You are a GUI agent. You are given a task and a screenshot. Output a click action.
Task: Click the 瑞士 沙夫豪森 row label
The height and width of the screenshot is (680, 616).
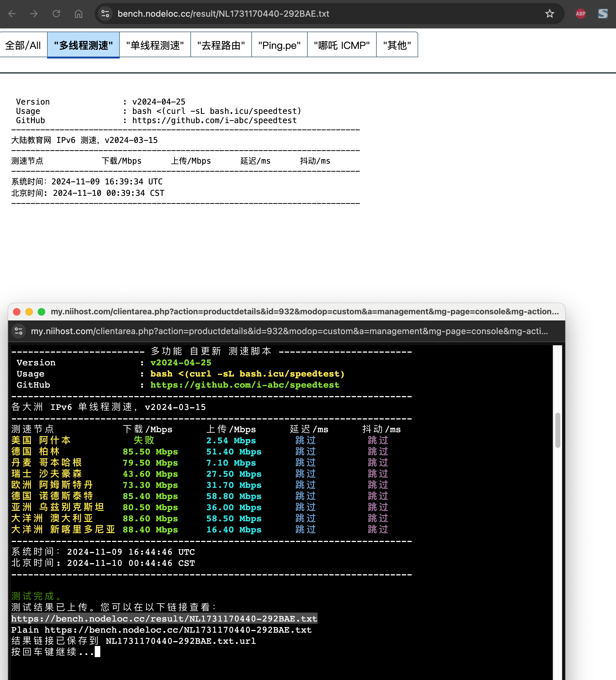click(46, 474)
